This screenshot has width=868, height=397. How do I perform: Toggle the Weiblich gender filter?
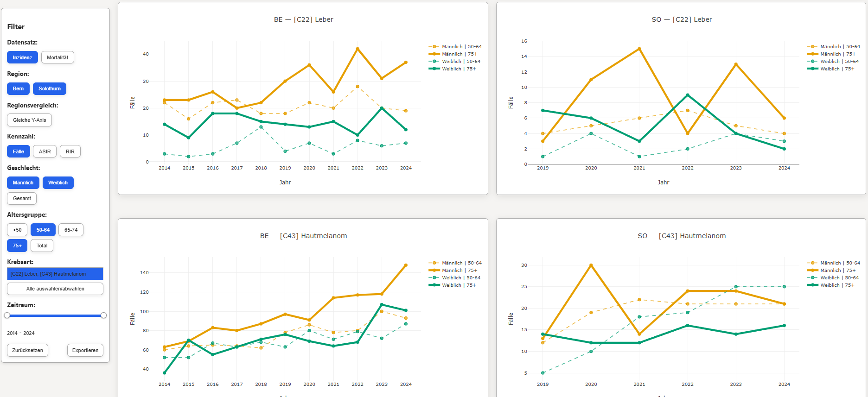point(58,183)
